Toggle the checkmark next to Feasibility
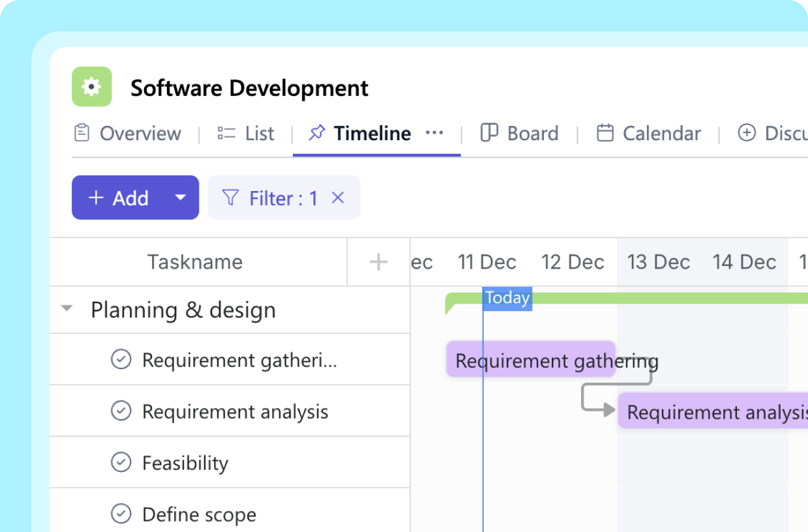This screenshot has height=532, width=808. coord(121,462)
